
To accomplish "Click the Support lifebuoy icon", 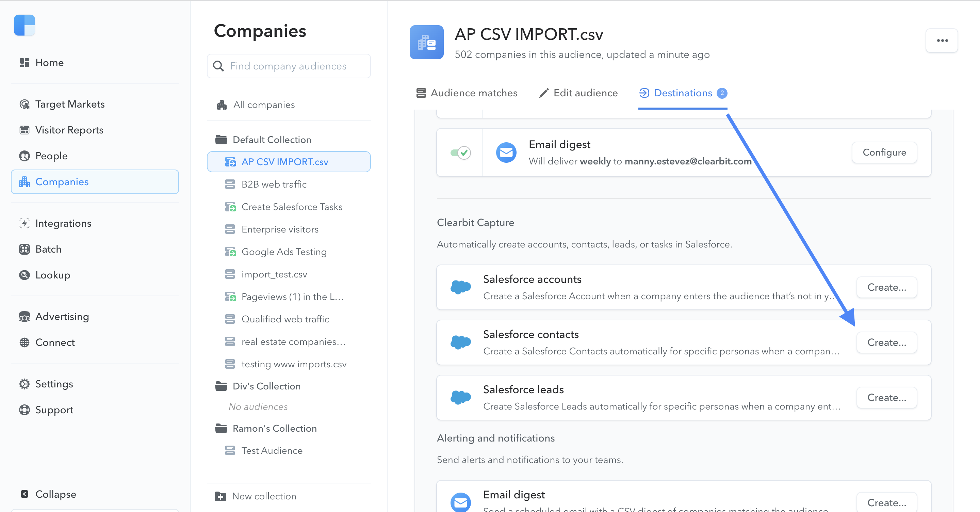I will pos(24,410).
